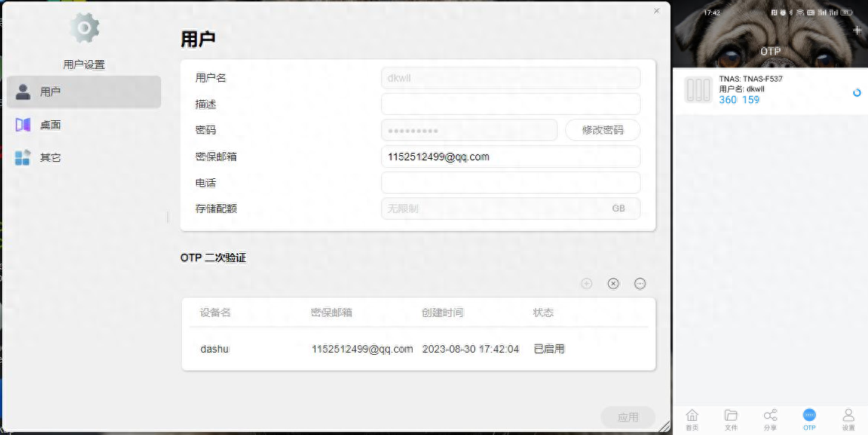The width and height of the screenshot is (868, 435).
Task: Click the 应用 apply button
Action: tap(628, 416)
